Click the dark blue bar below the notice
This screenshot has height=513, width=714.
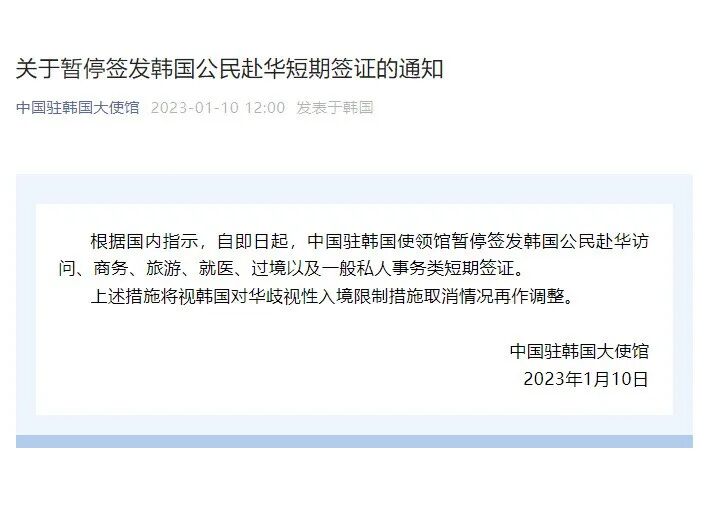pyautogui.click(x=354, y=441)
